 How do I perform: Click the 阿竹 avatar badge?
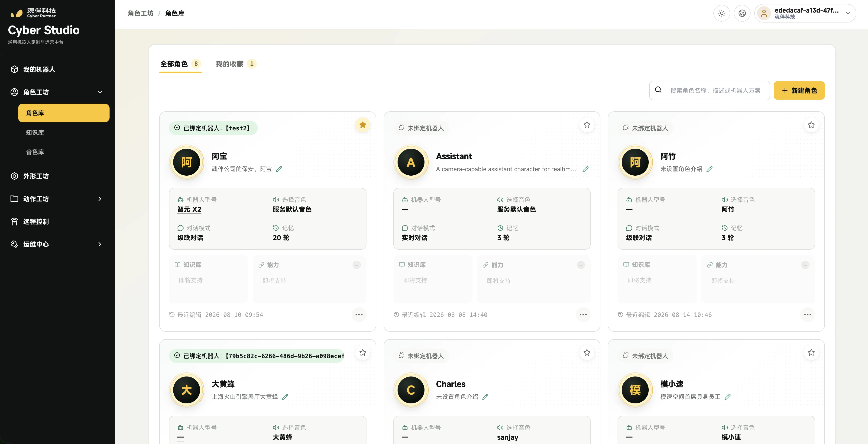tap(635, 162)
